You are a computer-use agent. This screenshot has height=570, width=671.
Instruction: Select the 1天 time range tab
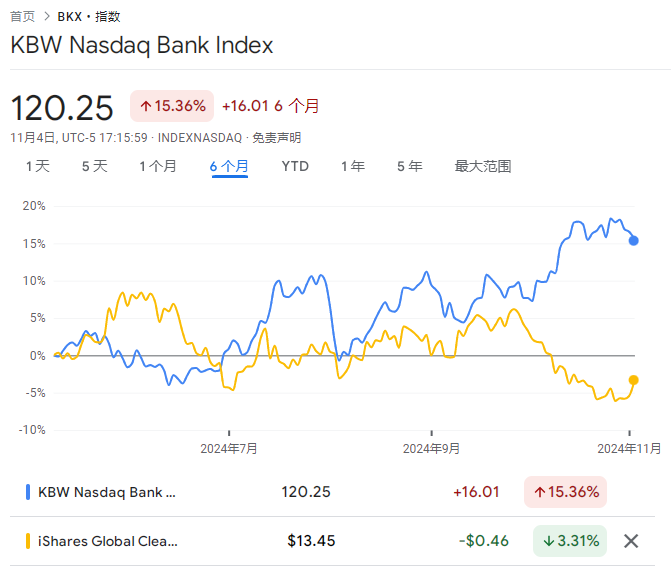37,166
